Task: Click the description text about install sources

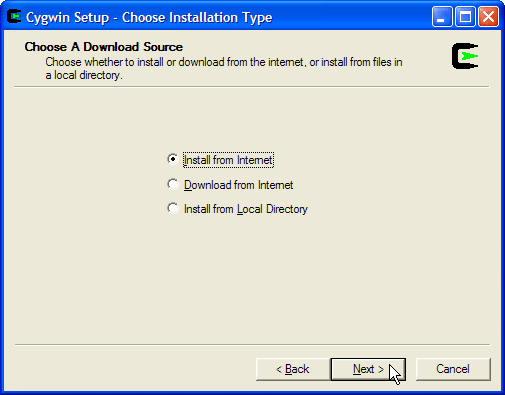Action: pyautogui.click(x=224, y=69)
